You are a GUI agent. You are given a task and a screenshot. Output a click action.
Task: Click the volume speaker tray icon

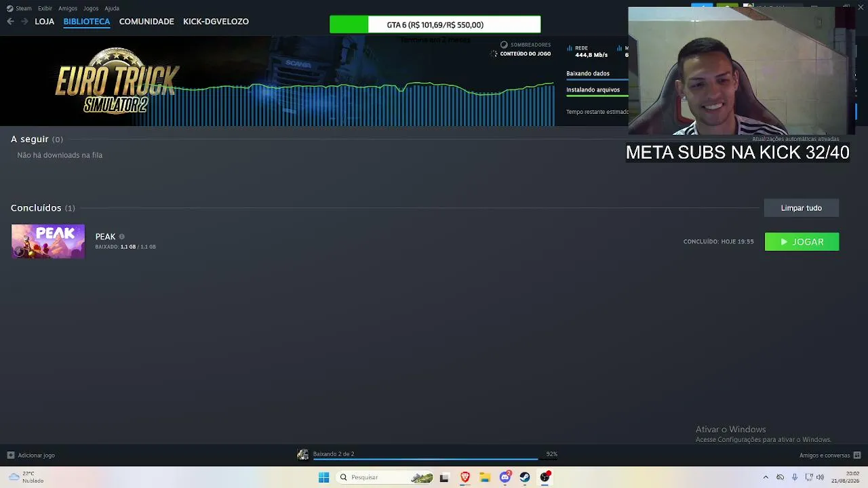[821, 477]
